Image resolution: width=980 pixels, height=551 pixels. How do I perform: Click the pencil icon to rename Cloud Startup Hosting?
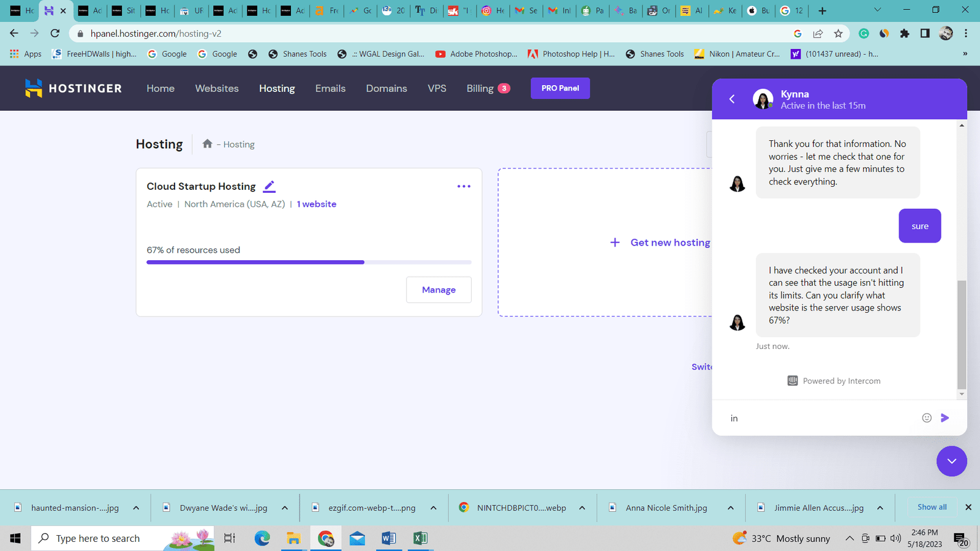pyautogui.click(x=269, y=186)
